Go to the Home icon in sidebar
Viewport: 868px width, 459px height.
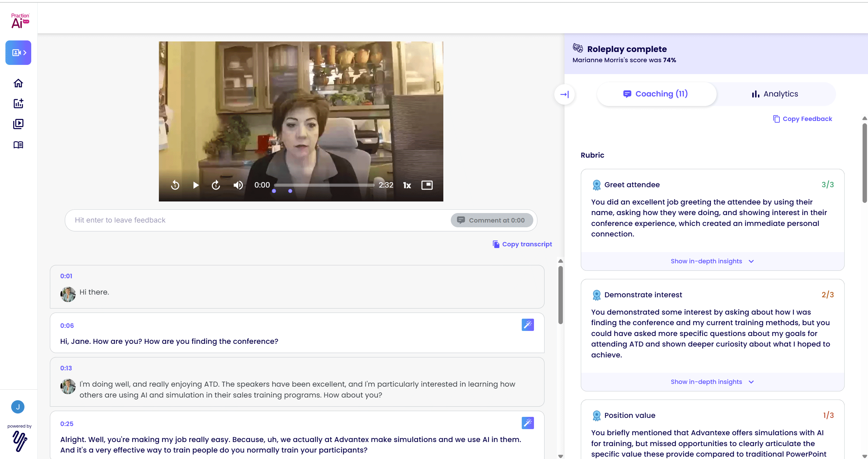click(x=18, y=83)
